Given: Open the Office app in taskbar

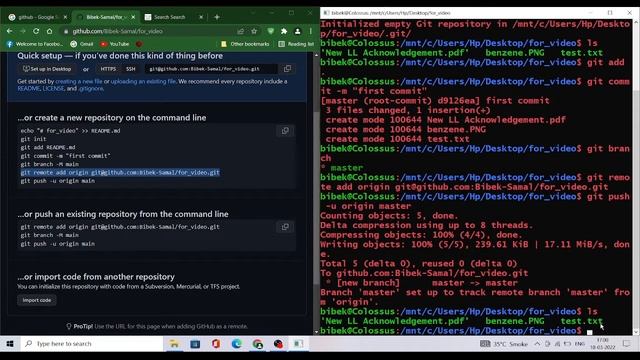Looking at the screenshot, I should (x=216, y=344).
